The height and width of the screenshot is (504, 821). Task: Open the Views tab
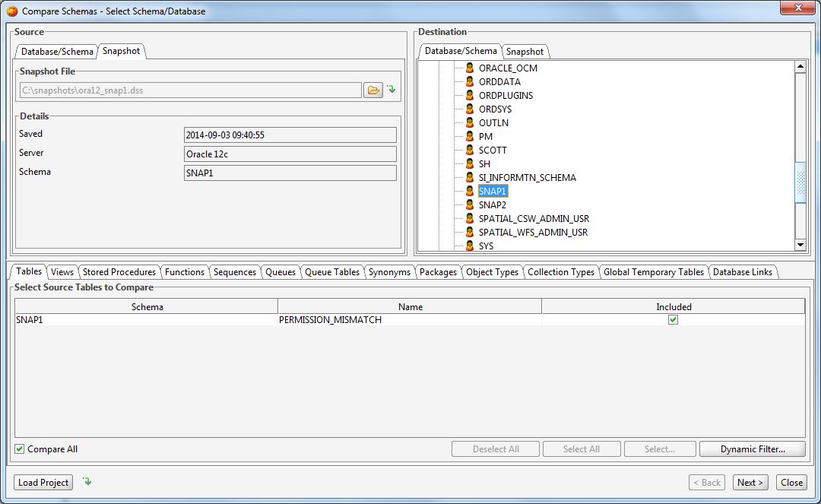coord(62,271)
